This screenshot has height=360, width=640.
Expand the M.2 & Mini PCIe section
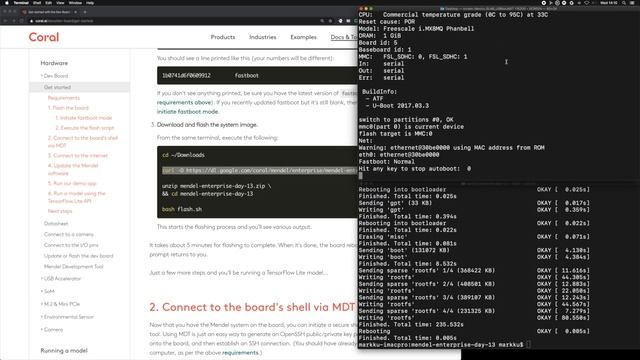click(x=61, y=304)
